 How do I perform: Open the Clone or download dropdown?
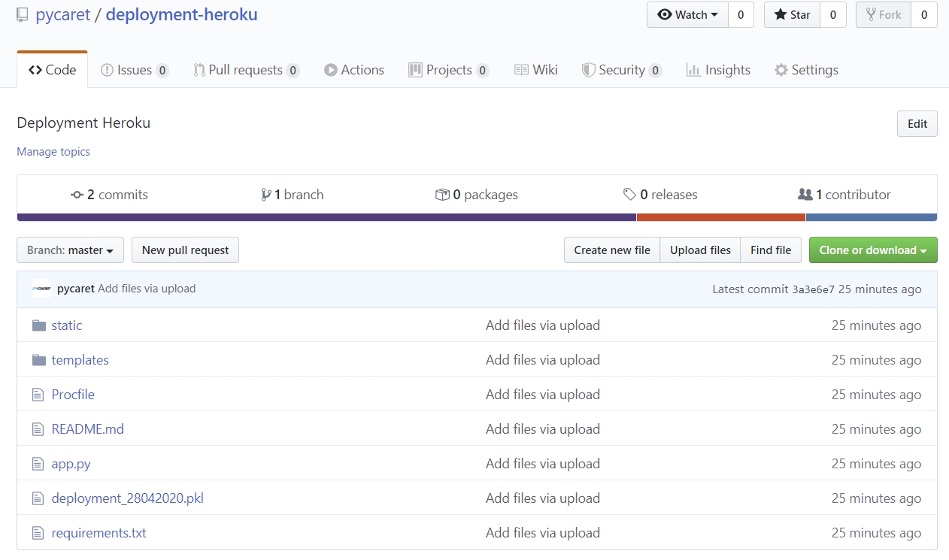coord(872,250)
